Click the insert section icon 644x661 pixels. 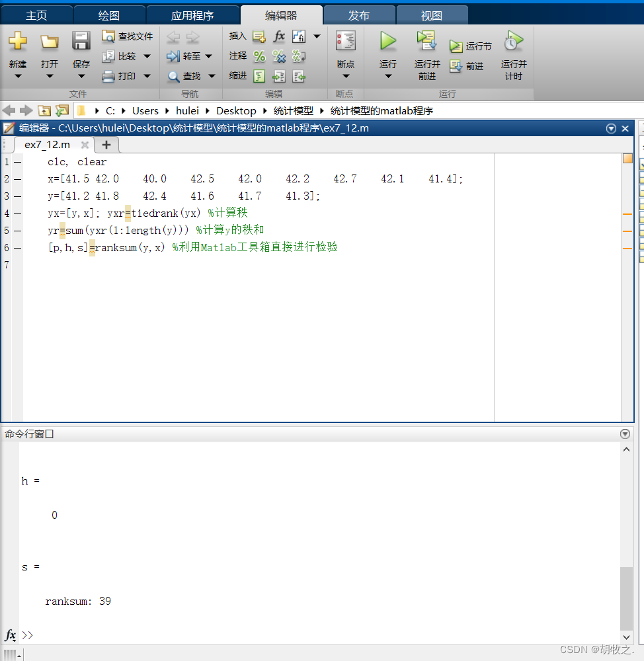click(x=259, y=36)
